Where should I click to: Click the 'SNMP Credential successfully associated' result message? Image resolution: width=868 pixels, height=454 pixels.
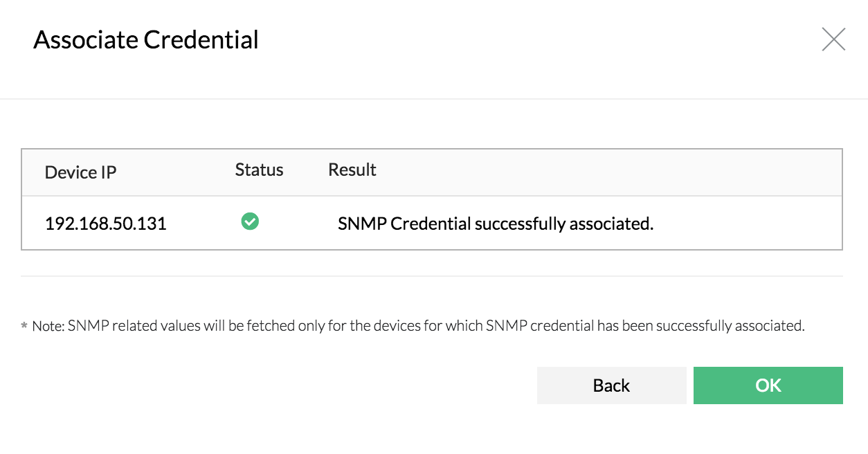(496, 224)
